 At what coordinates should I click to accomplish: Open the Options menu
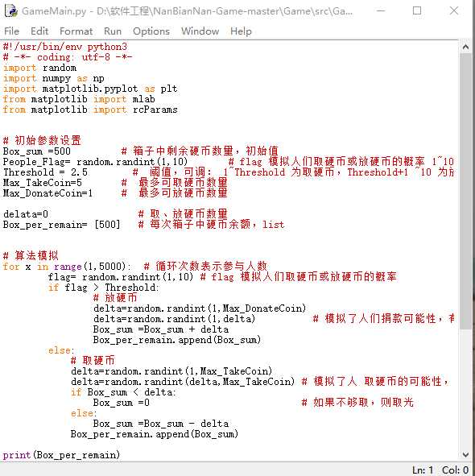pyautogui.click(x=151, y=31)
